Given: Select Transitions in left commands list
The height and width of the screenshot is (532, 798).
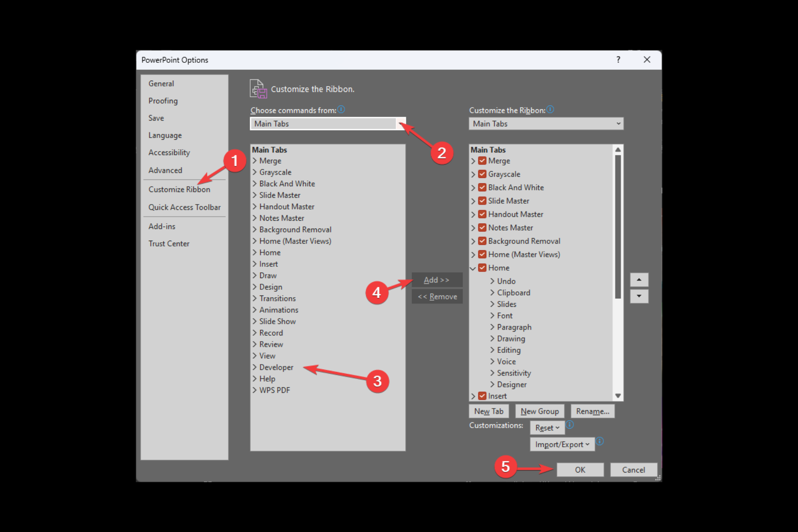Looking at the screenshot, I should click(x=278, y=298).
